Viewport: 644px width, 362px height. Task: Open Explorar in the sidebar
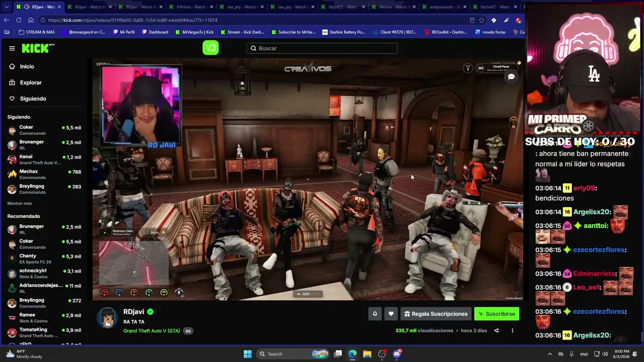pos(31,82)
